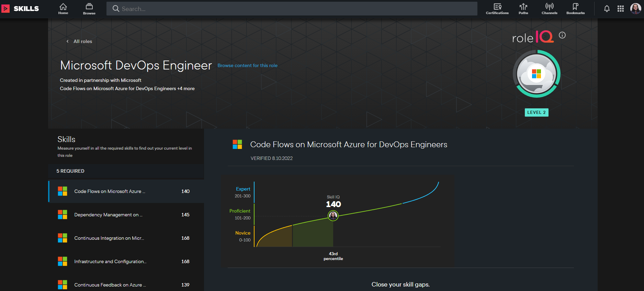Click the Microsoft DevOps Engineer title

[136, 65]
